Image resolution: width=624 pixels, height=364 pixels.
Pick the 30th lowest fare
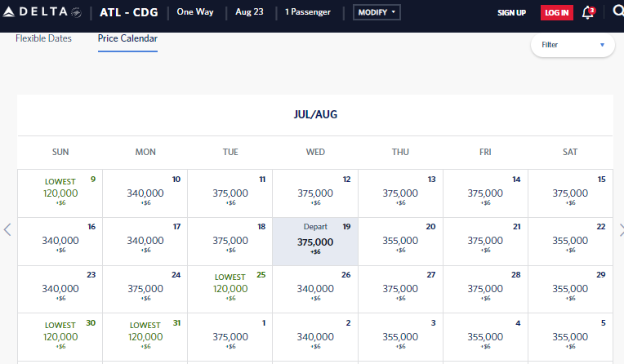[60, 336]
